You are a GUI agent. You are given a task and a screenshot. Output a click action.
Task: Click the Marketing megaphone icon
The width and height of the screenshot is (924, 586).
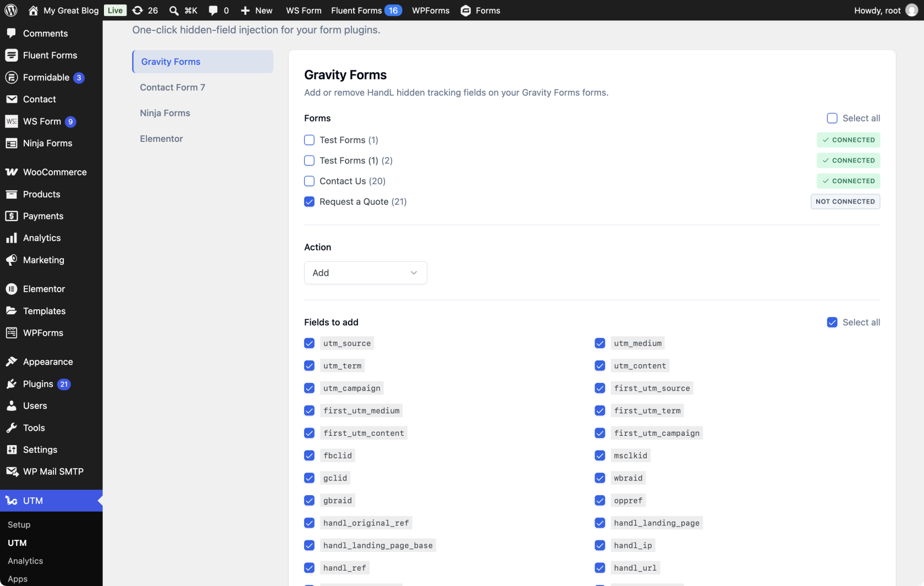[12, 260]
